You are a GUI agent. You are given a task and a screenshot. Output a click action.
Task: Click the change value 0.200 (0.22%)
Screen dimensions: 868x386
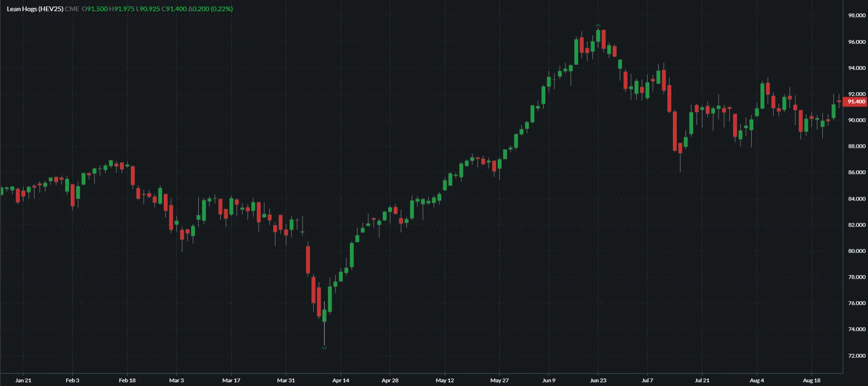210,9
